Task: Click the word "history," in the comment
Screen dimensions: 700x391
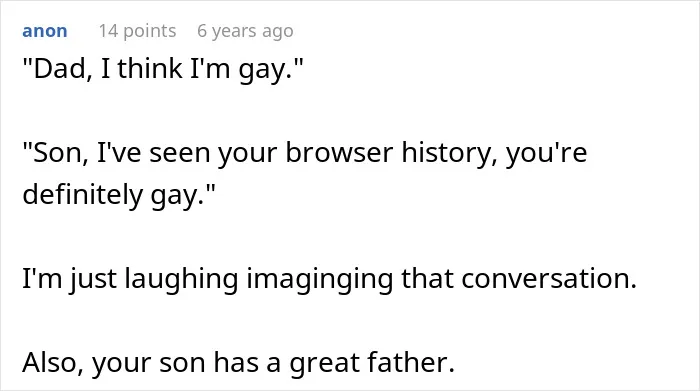Action: tap(449, 153)
